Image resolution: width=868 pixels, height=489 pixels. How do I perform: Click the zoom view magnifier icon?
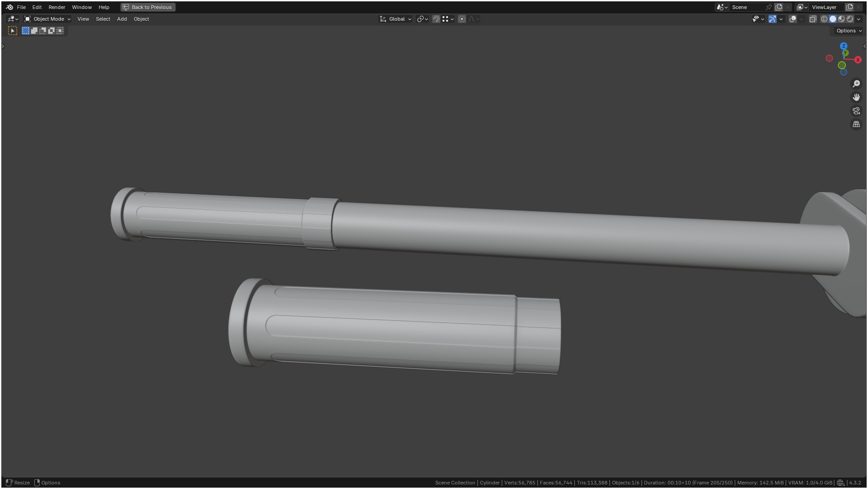pyautogui.click(x=856, y=84)
